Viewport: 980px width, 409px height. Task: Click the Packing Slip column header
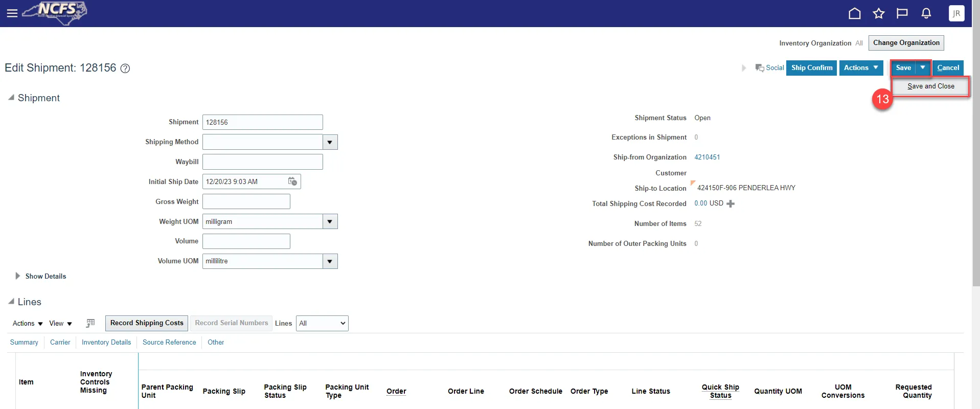pos(224,392)
